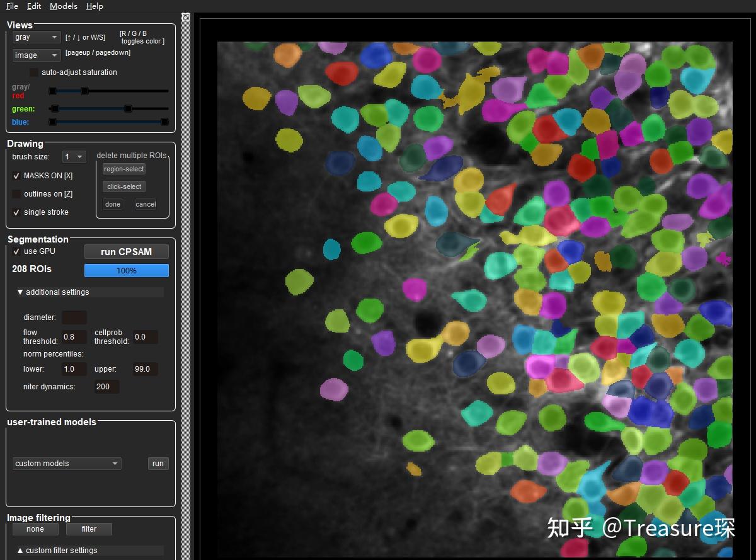Image resolution: width=756 pixels, height=560 pixels.
Task: Click the flow threshold field showing 0.8
Action: [74, 337]
